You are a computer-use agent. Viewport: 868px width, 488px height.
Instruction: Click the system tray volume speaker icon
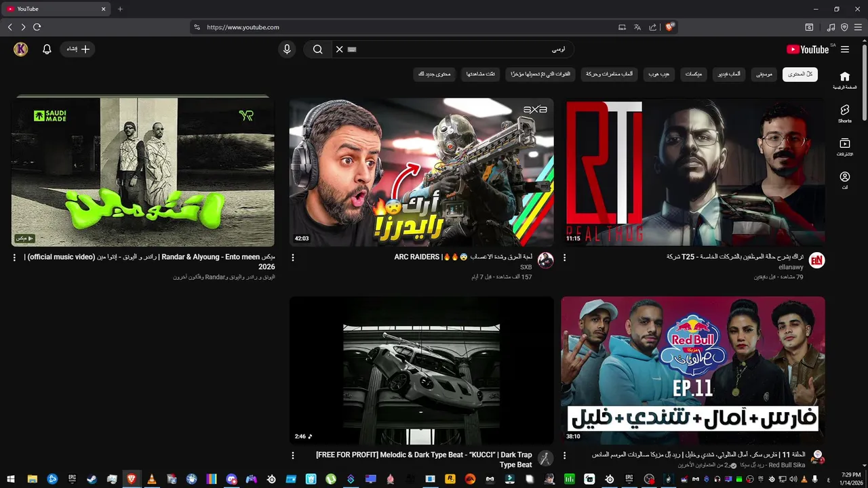793,479
